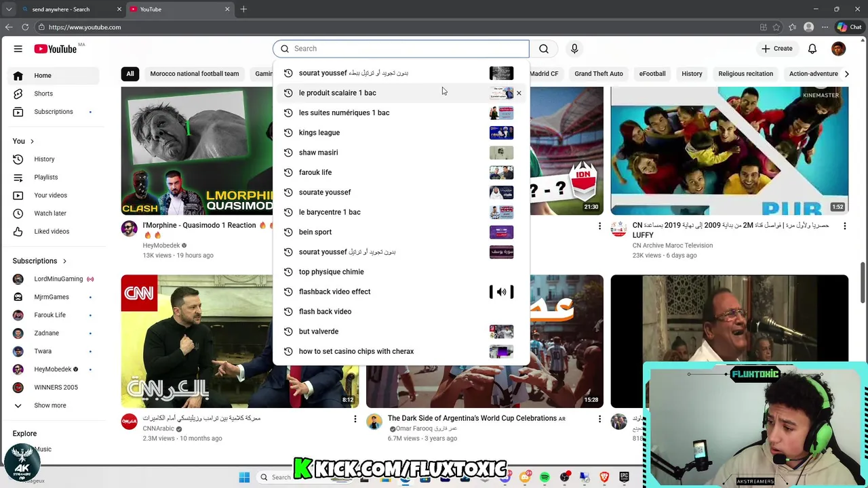Choose suggestion 'les suites numériques 1 bac'

coord(400,113)
